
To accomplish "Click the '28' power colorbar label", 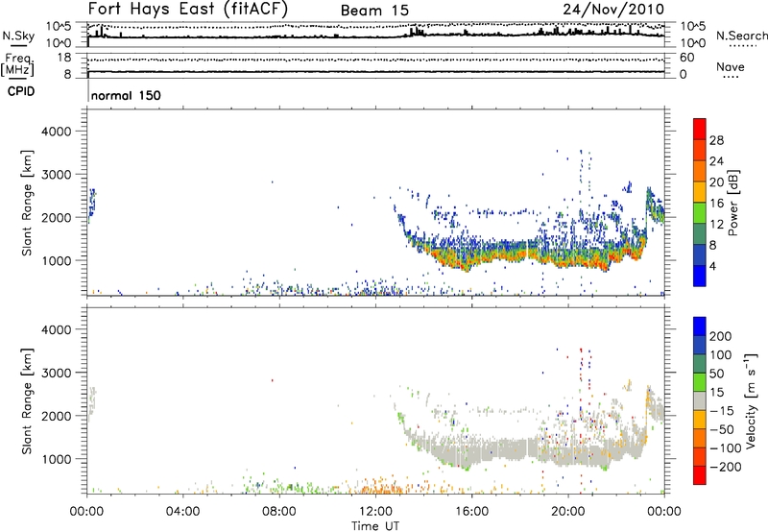I will coord(716,140).
